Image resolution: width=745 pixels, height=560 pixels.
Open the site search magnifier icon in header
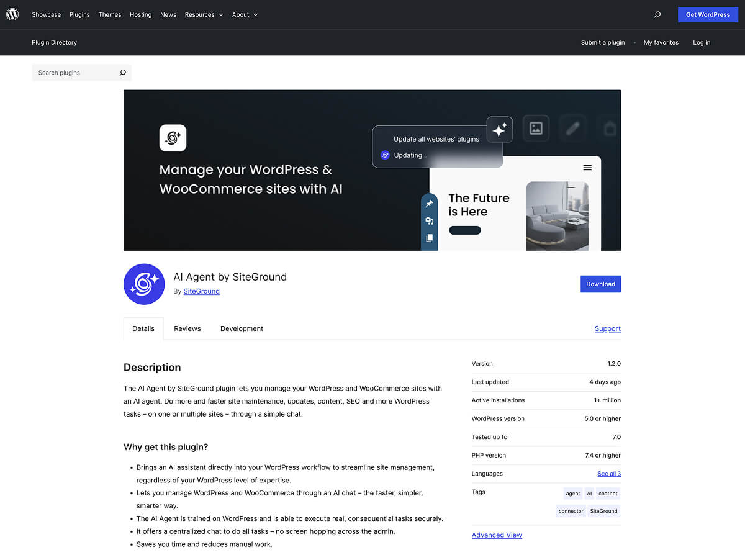pos(657,14)
